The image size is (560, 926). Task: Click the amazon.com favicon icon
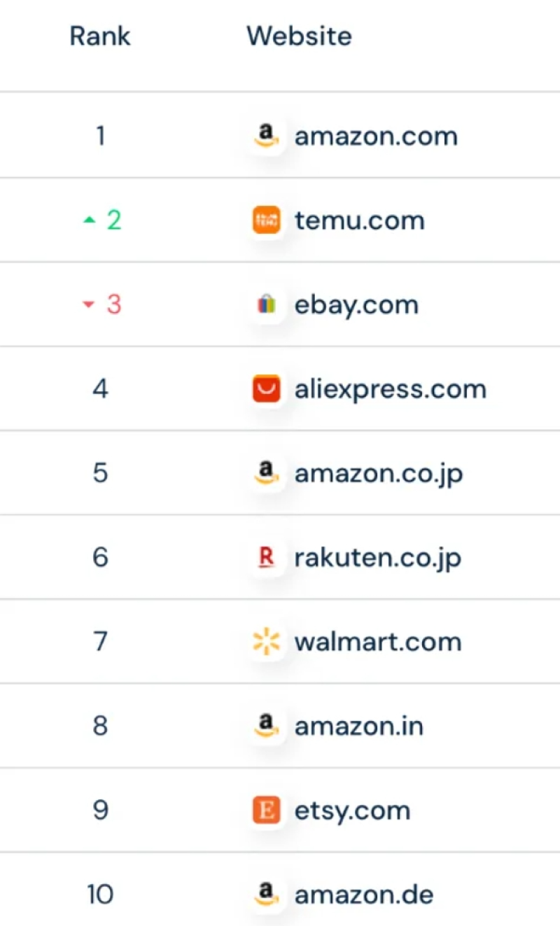pyautogui.click(x=266, y=135)
